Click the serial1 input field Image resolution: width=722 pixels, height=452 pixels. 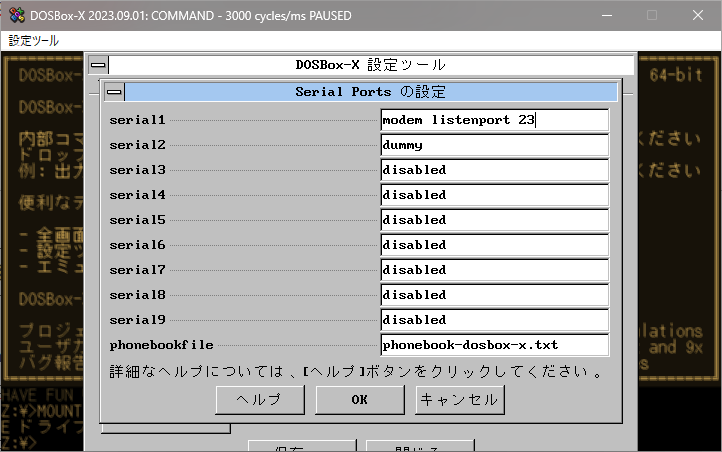(495, 120)
